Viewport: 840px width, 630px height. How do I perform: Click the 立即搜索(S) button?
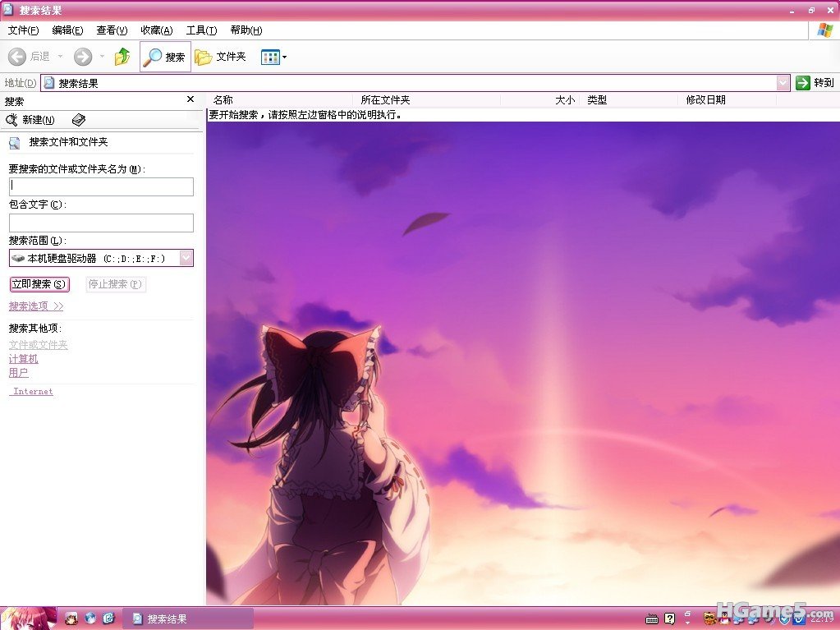39,284
